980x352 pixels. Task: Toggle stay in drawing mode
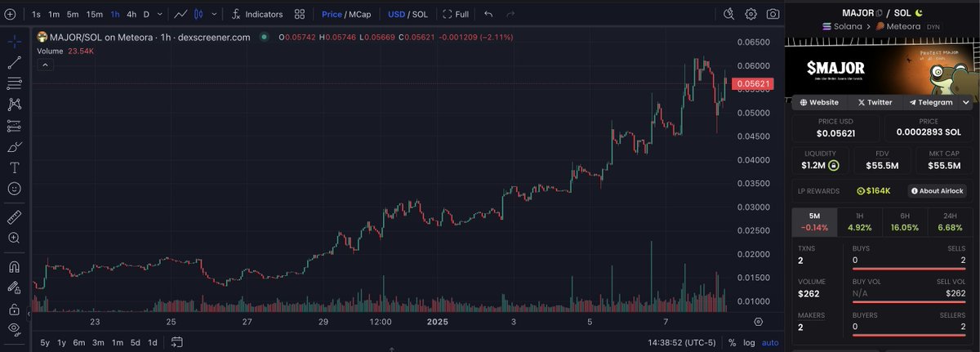pos(14,287)
